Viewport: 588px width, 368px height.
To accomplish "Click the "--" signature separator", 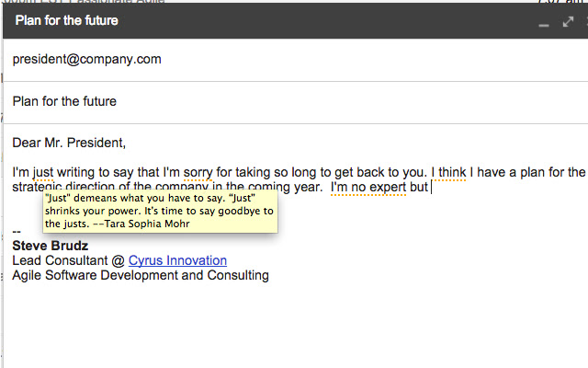I will (x=17, y=231).
